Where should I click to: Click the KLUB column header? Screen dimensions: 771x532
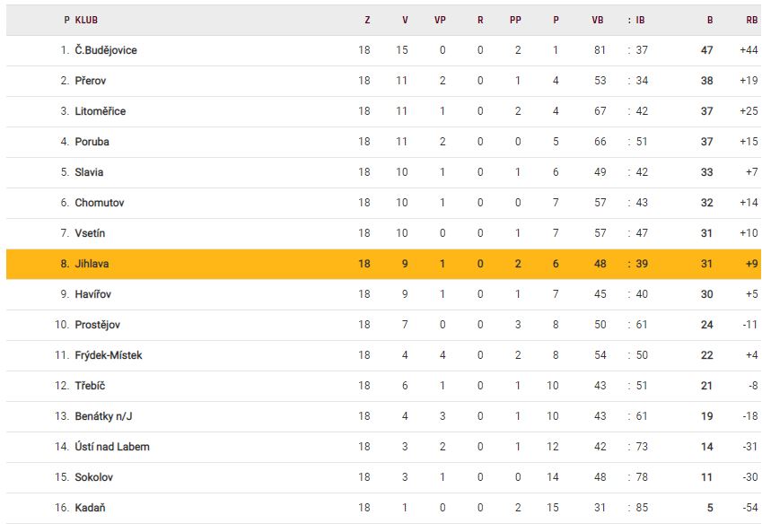point(87,20)
